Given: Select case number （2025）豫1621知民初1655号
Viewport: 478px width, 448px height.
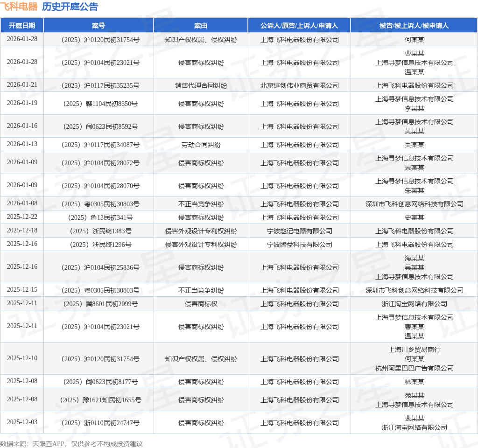Looking at the screenshot, I should pyautogui.click(x=100, y=400).
